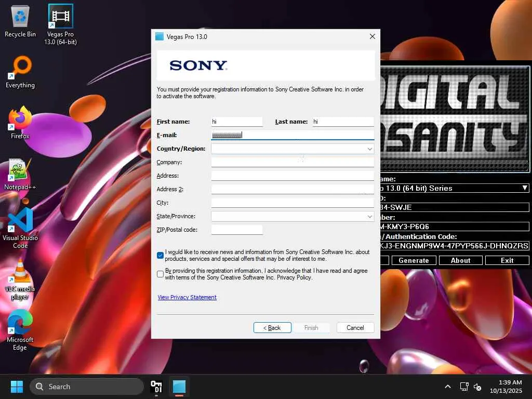Click the Company input field
The height and width of the screenshot is (399, 532).
click(292, 162)
